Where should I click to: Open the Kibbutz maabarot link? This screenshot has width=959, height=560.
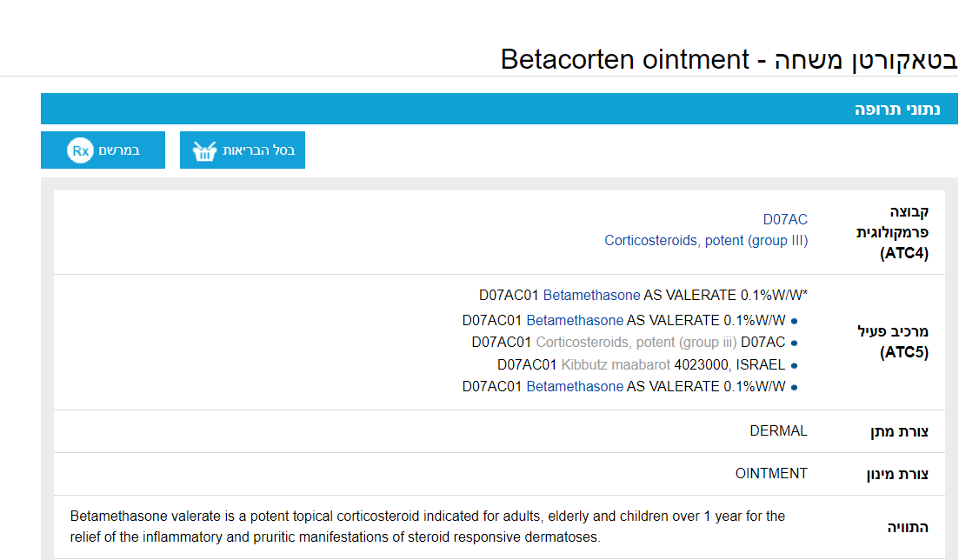(616, 364)
